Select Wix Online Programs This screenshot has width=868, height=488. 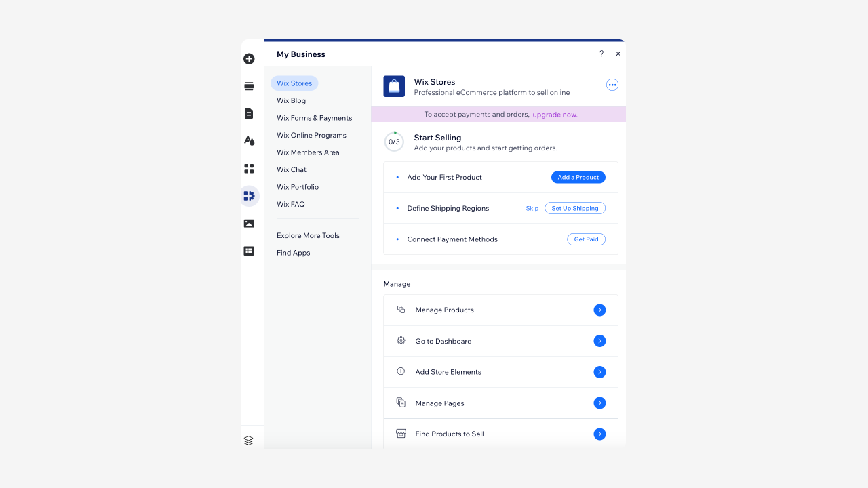(x=311, y=135)
